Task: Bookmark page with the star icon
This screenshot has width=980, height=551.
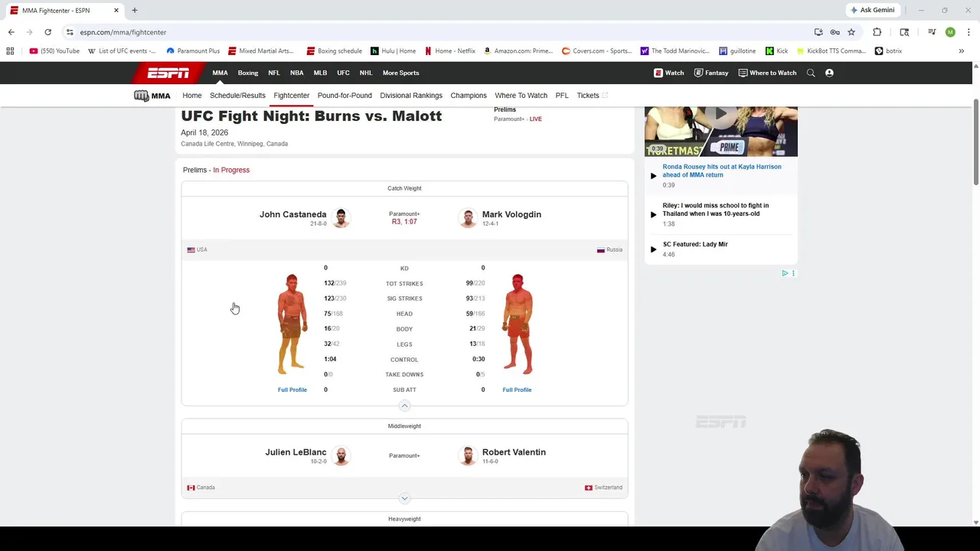Action: click(851, 32)
